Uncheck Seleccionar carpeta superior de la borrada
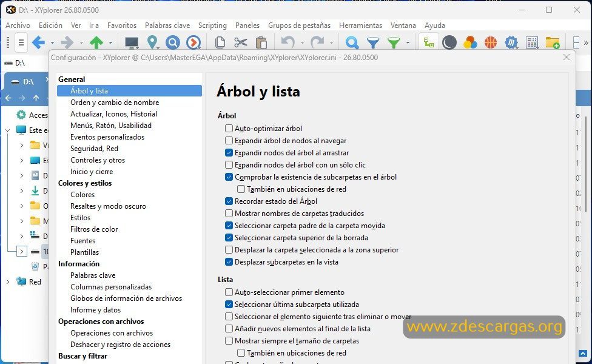Image resolution: width=592 pixels, height=364 pixels. click(229, 237)
